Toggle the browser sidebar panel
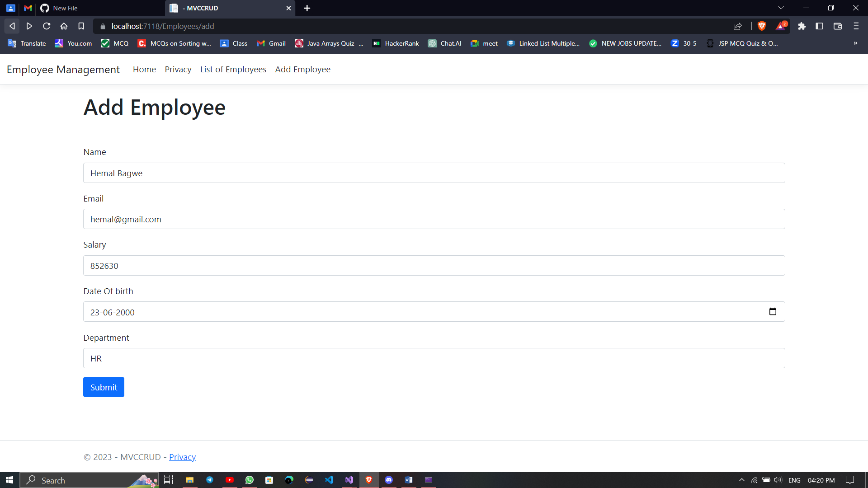The image size is (868, 488). tap(819, 26)
